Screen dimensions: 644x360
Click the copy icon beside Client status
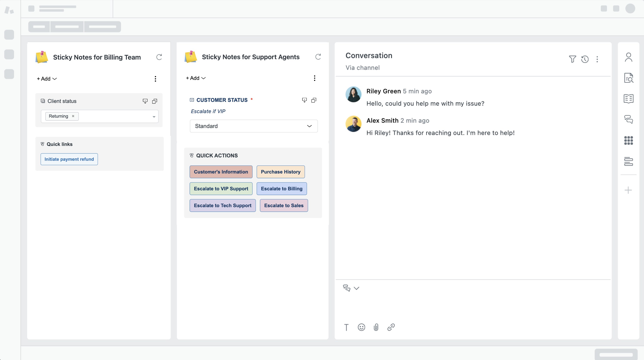click(x=155, y=101)
